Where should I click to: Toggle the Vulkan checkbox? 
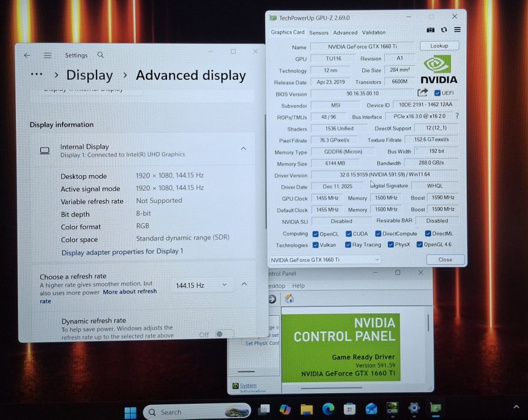click(315, 245)
